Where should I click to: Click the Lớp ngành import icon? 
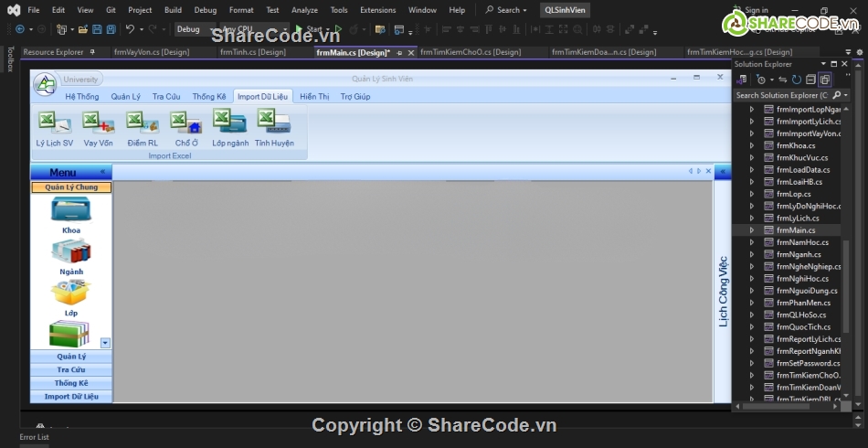coord(230,122)
